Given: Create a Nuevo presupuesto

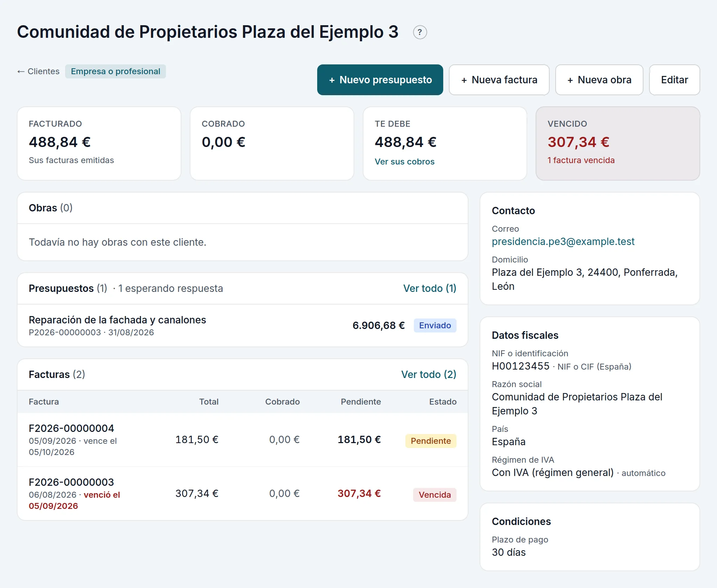Looking at the screenshot, I should pos(380,80).
